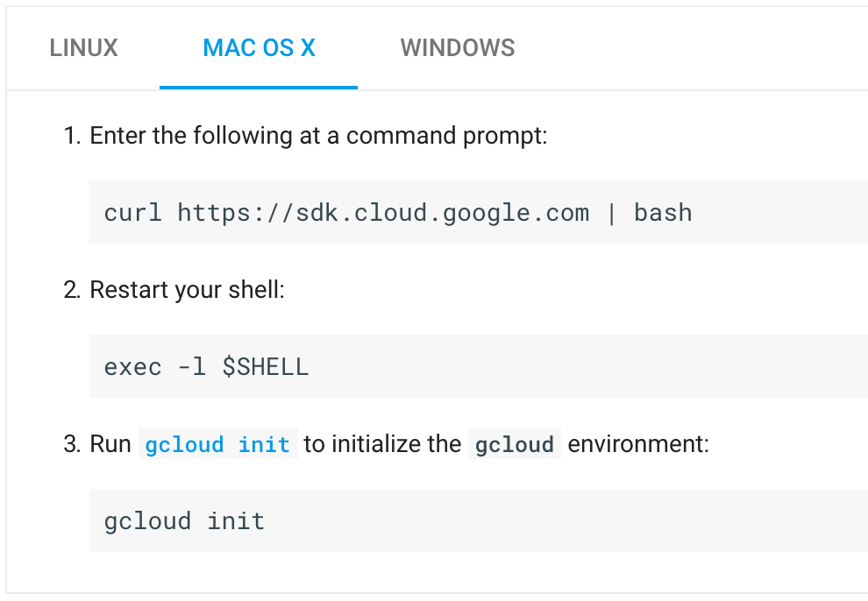
Task: Click the word curl in the first command
Action: pos(132,213)
